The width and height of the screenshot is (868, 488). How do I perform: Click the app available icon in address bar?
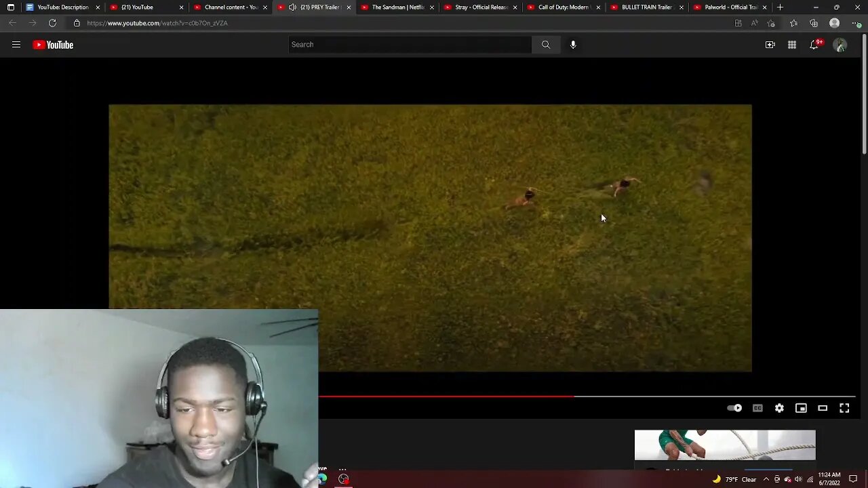[738, 23]
